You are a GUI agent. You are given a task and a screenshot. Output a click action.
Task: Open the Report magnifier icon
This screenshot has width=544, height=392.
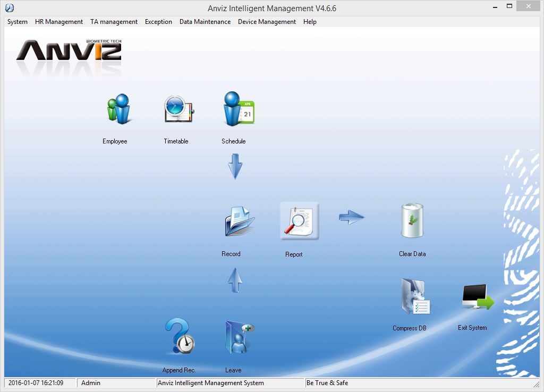pyautogui.click(x=299, y=220)
